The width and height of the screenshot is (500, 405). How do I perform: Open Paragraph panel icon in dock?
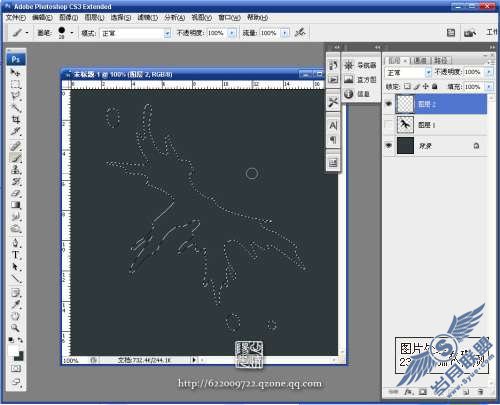click(333, 140)
